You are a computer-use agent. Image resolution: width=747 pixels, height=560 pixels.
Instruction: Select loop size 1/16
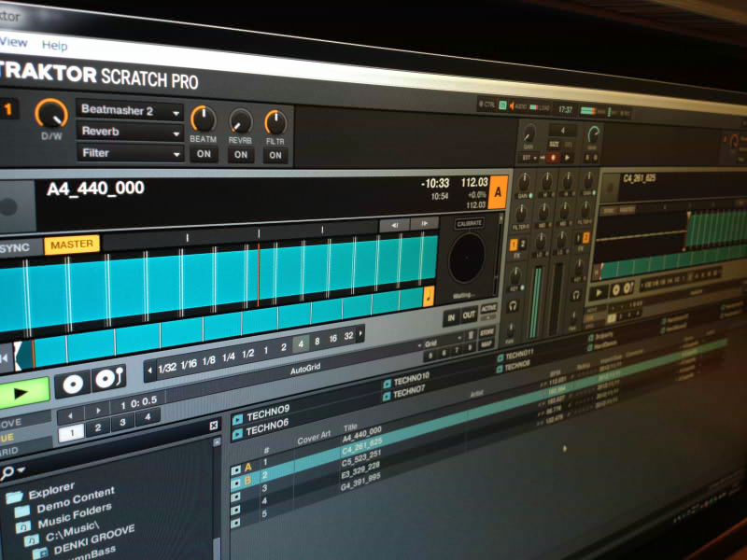click(x=189, y=364)
